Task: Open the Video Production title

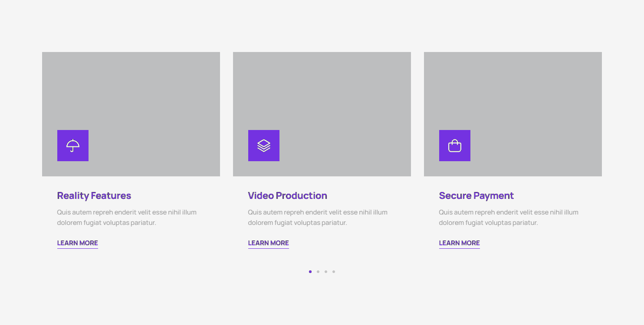Action: (x=287, y=196)
